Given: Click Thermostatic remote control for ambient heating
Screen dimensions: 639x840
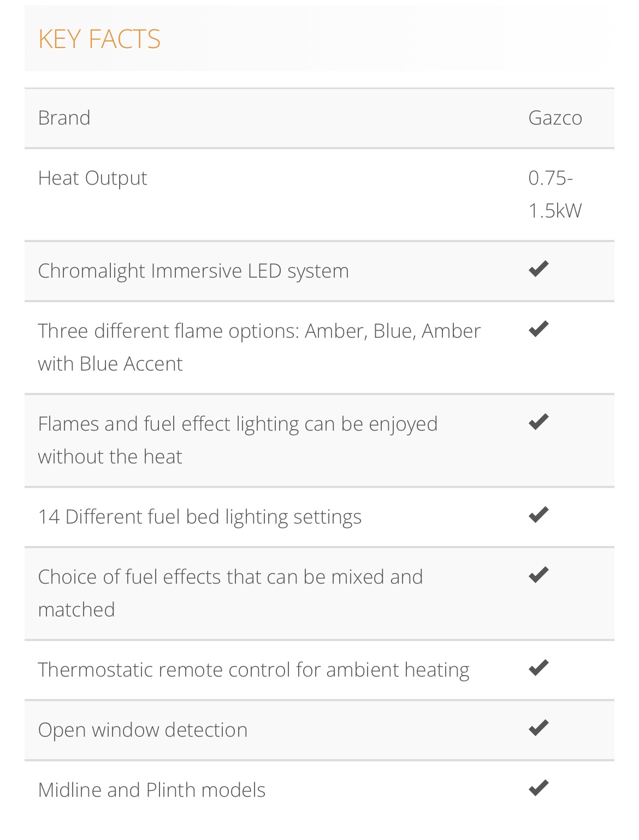Looking at the screenshot, I should (254, 671).
